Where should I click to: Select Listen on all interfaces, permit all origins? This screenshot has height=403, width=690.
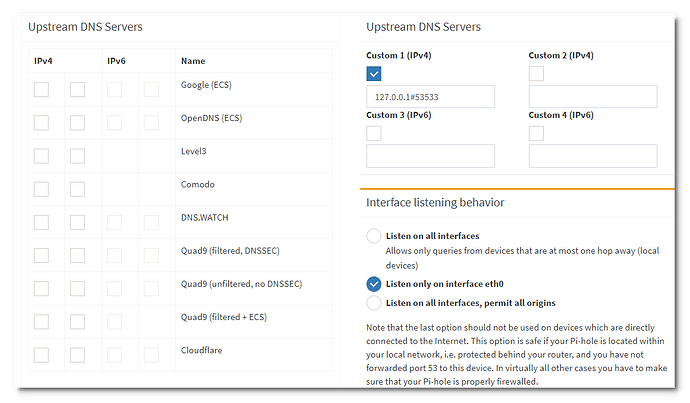(374, 302)
